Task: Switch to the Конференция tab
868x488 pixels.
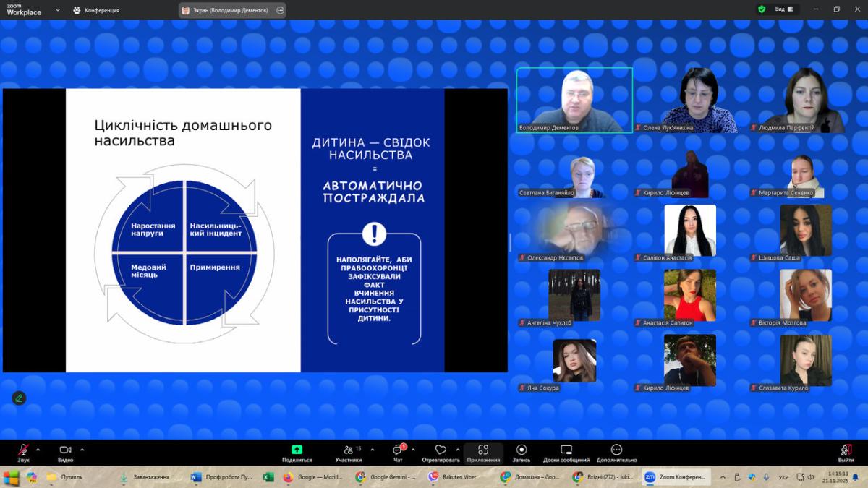Action: coord(96,10)
